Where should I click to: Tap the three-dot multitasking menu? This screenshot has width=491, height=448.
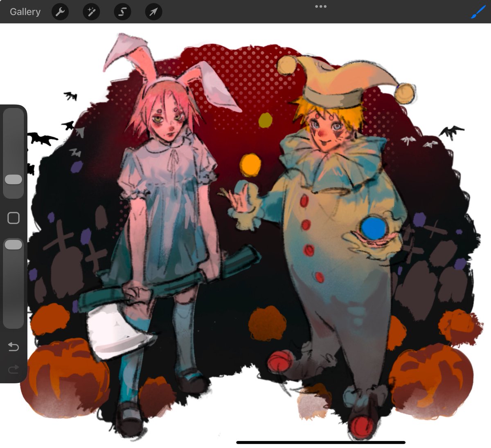pyautogui.click(x=321, y=7)
